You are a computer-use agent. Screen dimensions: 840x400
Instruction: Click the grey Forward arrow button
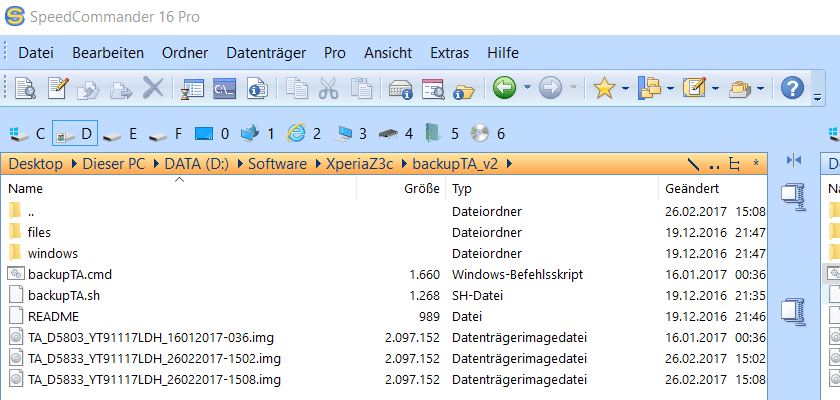pos(550,88)
